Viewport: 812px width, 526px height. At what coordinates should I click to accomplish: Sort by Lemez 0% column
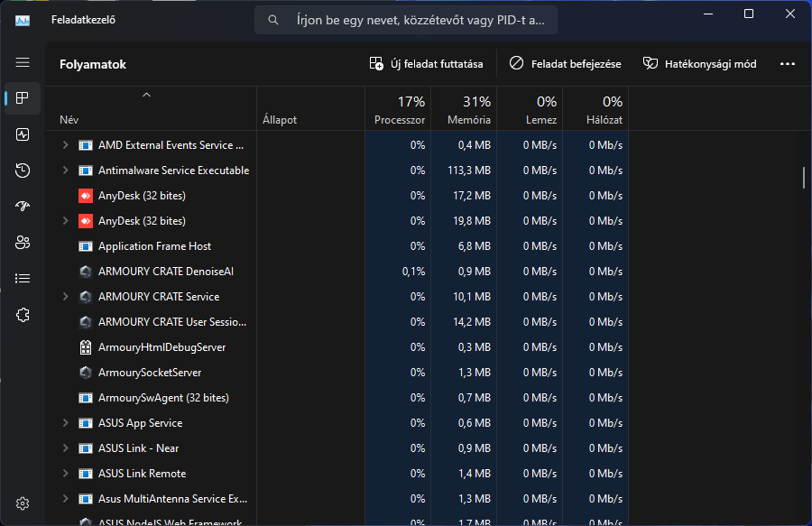pyautogui.click(x=530, y=109)
